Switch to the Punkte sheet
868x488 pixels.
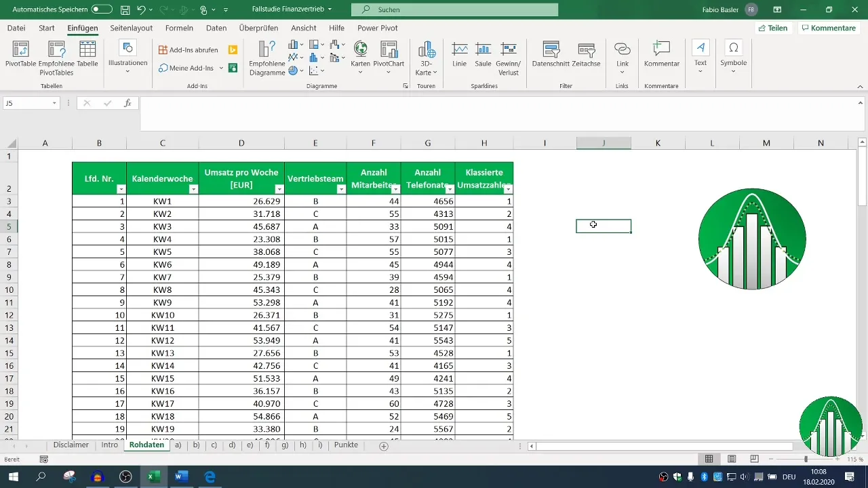[x=346, y=445]
